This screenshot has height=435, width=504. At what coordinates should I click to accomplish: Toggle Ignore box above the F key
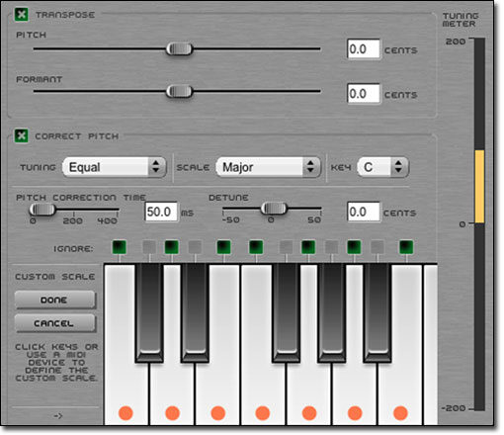point(256,247)
